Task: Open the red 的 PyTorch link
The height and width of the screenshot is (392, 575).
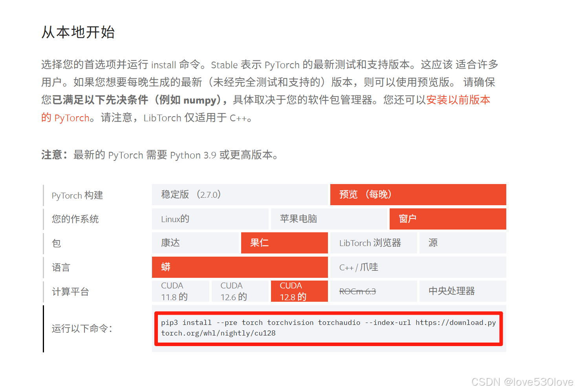Action: click(66, 118)
